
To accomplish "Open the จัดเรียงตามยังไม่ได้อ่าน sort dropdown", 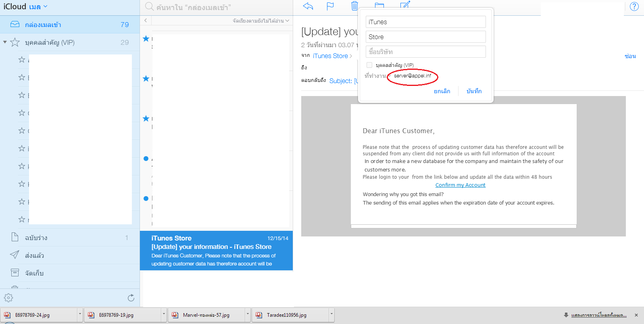I will coord(261,21).
